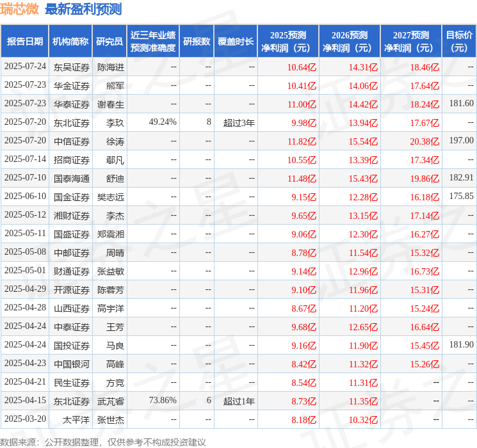Click the 10.64亿 profit forecast
Viewport: 477px width, 448px height.
302,67
